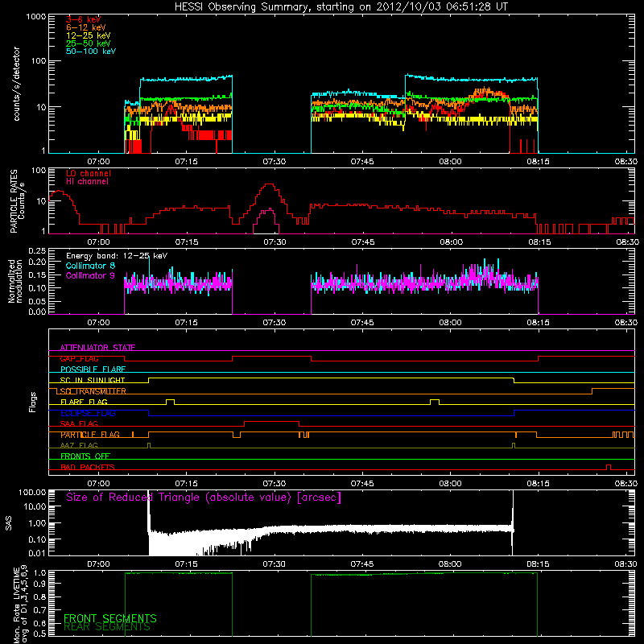This screenshot has width=644, height=644.
Task: Click the Normalized modulation axis label
Action: tap(15, 281)
